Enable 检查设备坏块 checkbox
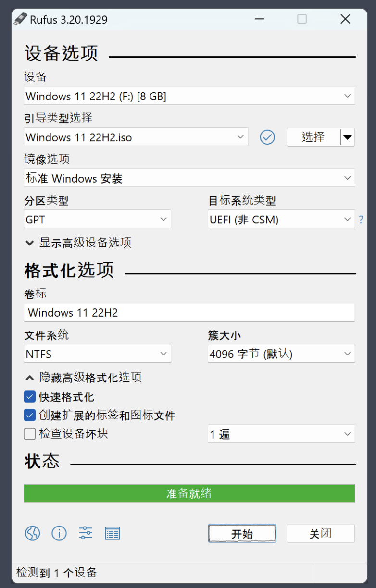The image size is (376, 588). (x=30, y=434)
